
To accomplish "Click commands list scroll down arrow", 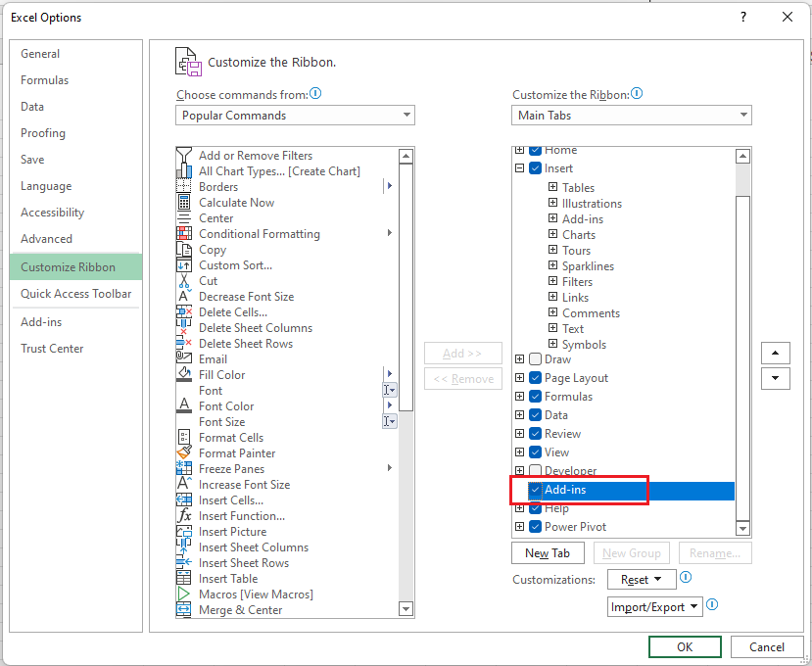I will pyautogui.click(x=406, y=609).
